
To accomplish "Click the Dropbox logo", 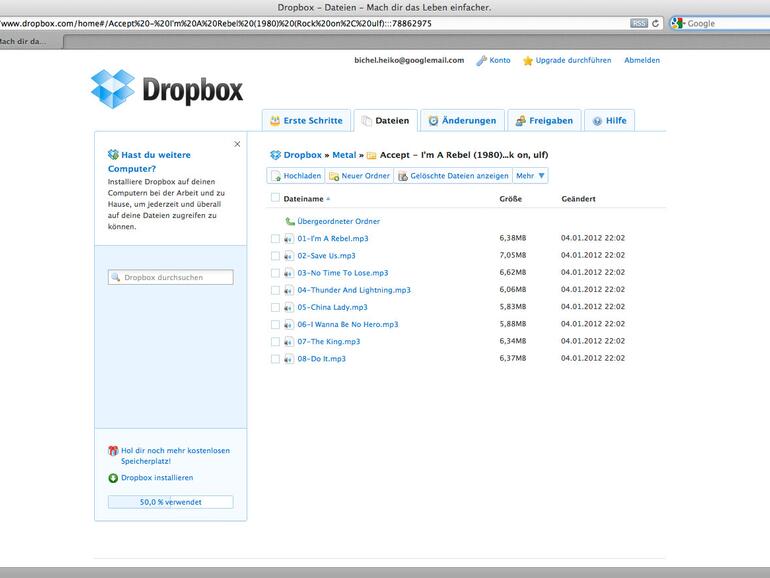I will coord(167,89).
